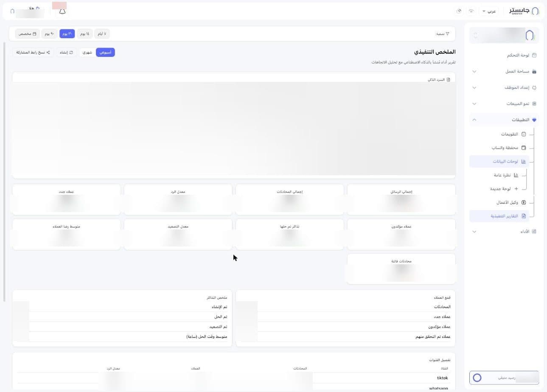Screen dimensions: 547x392
Task: Expand the إعداد الموظف section chevron
Action: [x=474, y=87]
